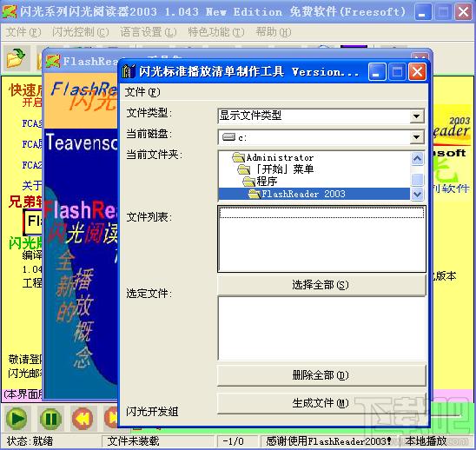Click the 生成文件(M) button

321,403
